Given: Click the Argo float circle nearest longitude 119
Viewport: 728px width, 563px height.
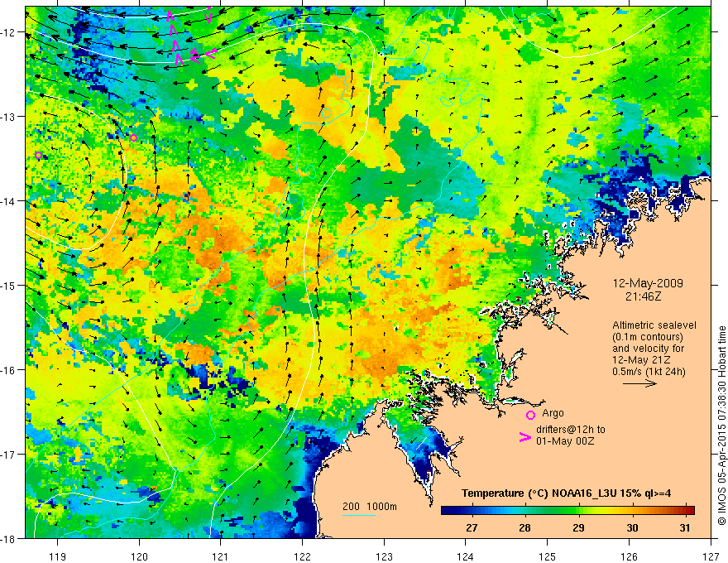Looking at the screenshot, I should click(39, 155).
